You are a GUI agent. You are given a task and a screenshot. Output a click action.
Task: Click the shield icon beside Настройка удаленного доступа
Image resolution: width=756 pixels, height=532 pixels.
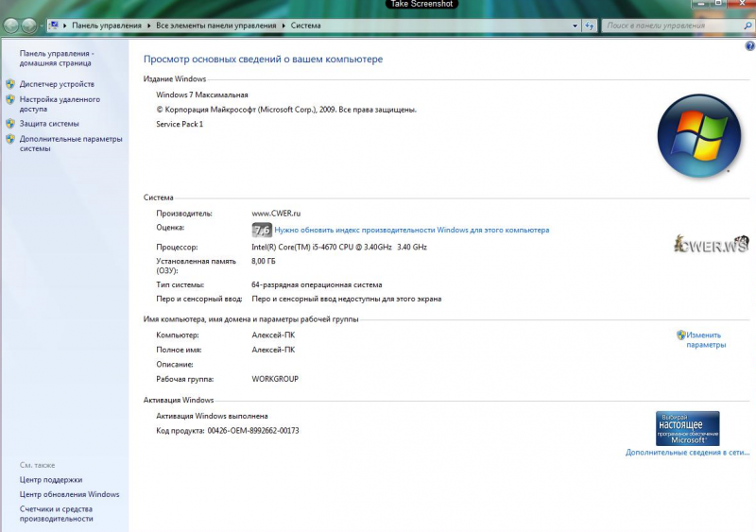pos(10,99)
